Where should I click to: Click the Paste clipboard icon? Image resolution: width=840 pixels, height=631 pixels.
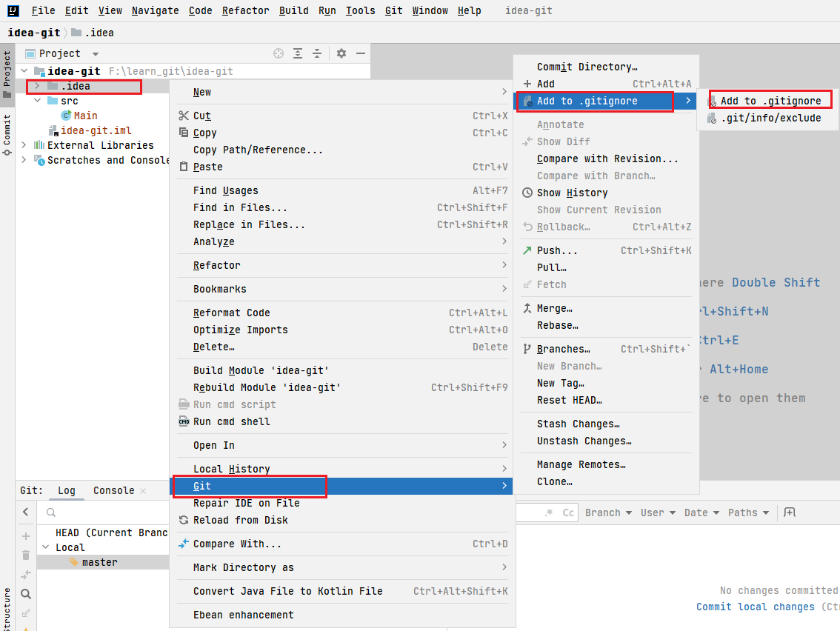184,167
